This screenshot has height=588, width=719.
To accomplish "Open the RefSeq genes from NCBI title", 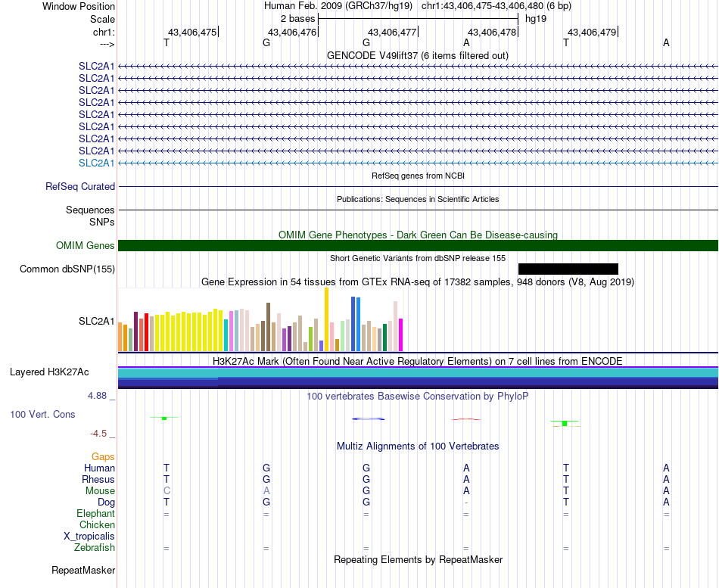I will click(418, 176).
